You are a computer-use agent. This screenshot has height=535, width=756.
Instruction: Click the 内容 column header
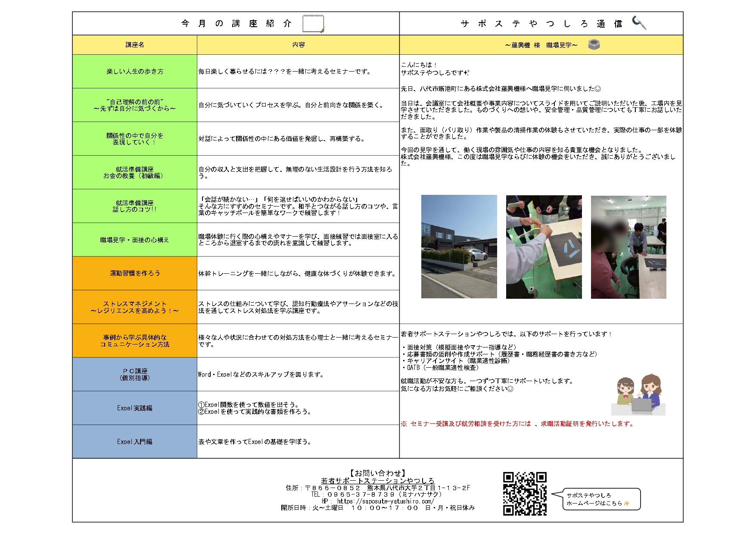298,45
